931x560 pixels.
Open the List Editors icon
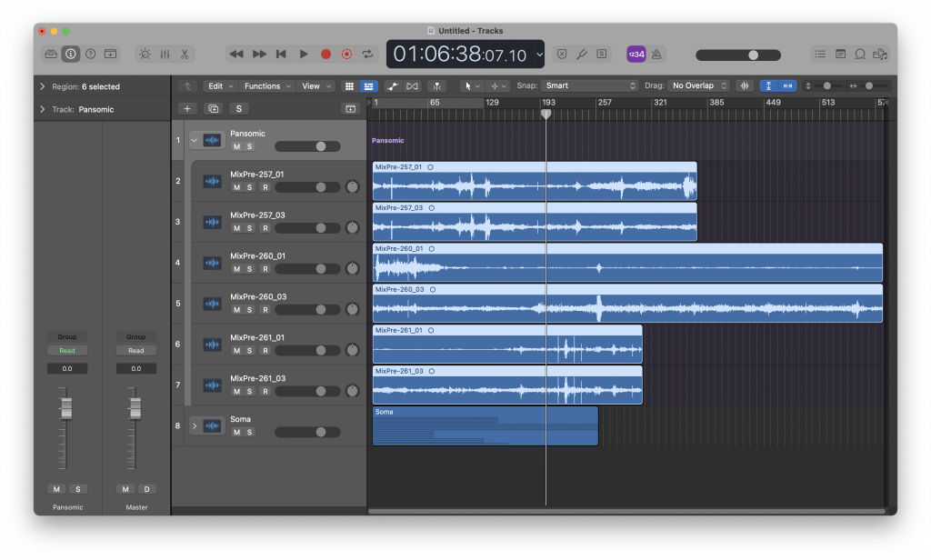(820, 54)
